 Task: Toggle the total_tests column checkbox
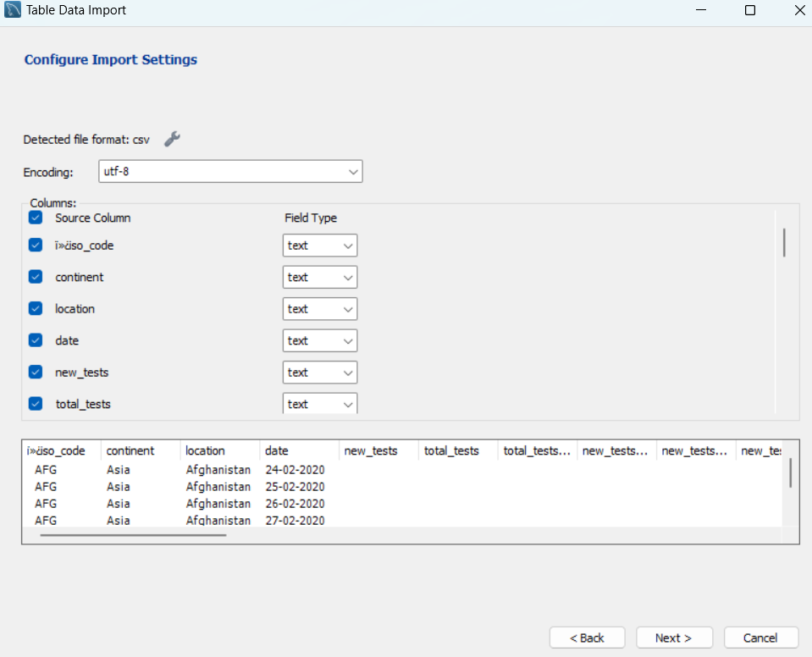tap(35, 404)
